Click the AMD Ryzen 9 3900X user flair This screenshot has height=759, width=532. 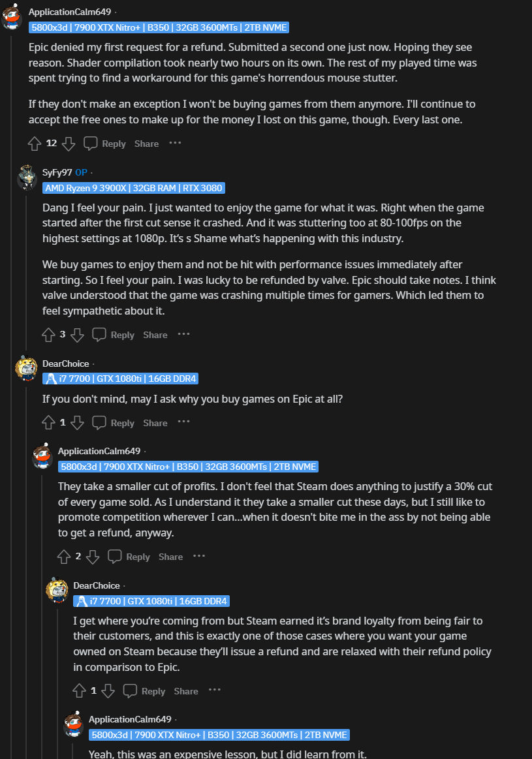134,188
